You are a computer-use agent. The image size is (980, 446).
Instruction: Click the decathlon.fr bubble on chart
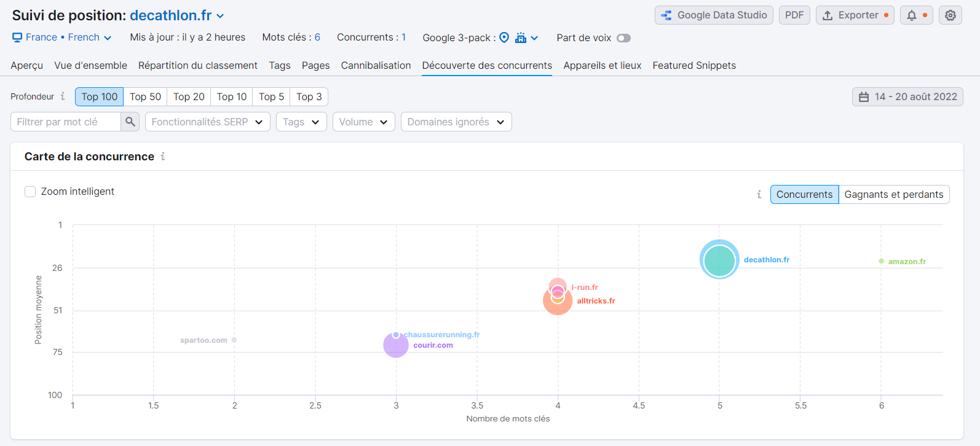719,260
